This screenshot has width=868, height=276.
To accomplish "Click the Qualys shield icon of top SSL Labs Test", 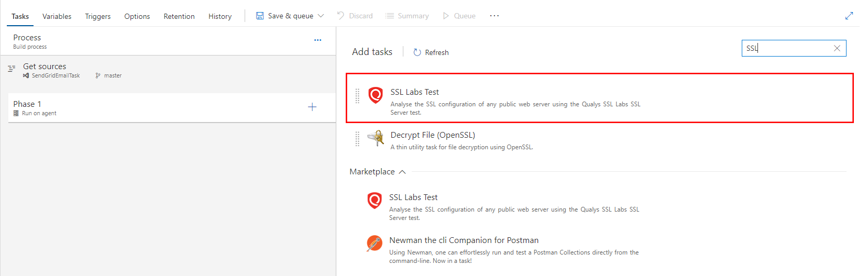I will click(376, 95).
